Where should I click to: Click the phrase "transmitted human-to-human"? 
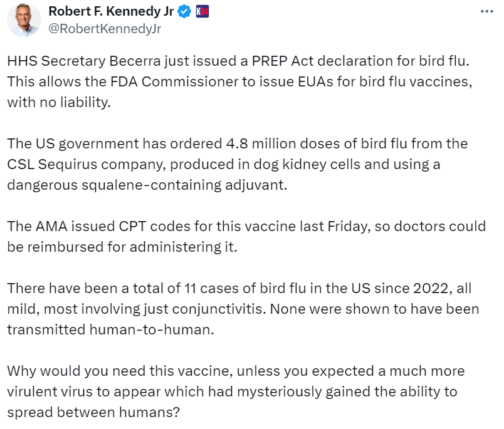(x=110, y=329)
